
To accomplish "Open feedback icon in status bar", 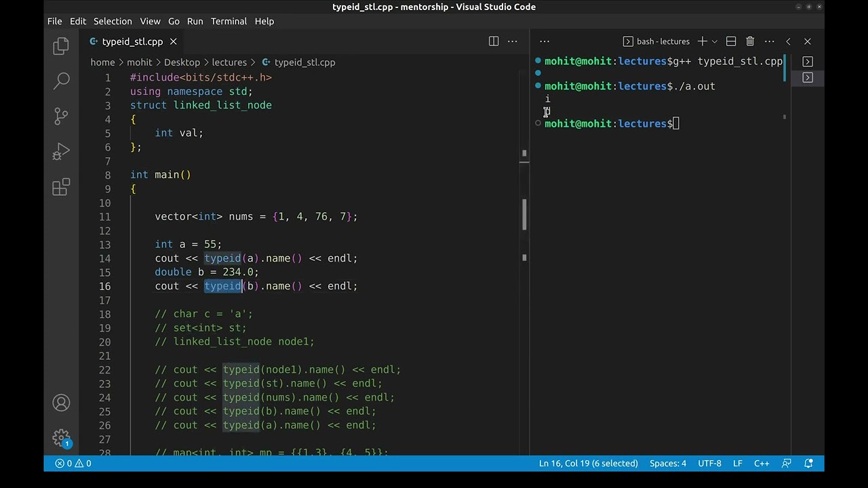I will pos(787,464).
